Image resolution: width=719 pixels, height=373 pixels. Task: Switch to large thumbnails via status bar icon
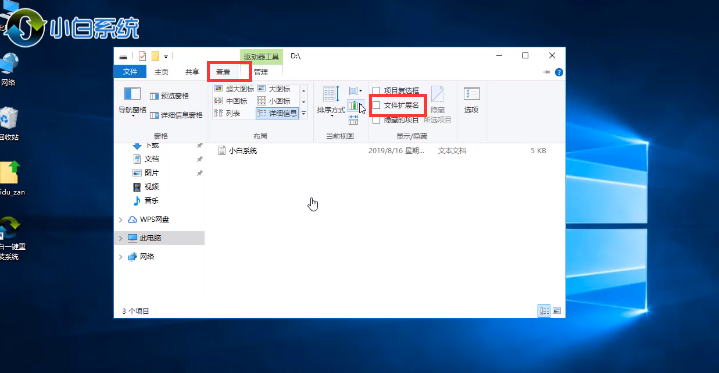point(557,311)
